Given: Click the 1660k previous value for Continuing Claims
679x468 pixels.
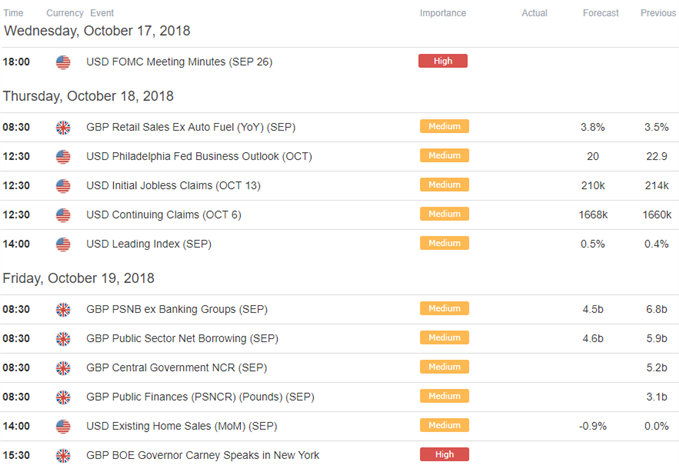Looking at the screenshot, I should point(657,215).
